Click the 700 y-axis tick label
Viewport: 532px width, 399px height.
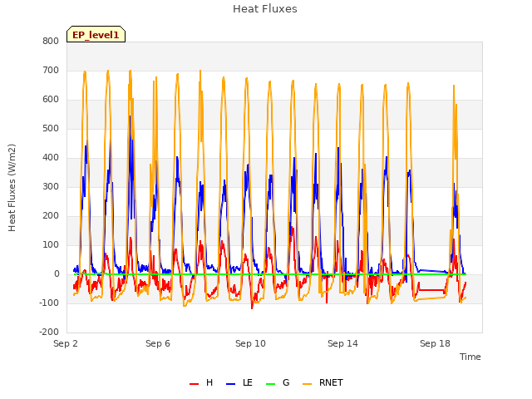51,70
